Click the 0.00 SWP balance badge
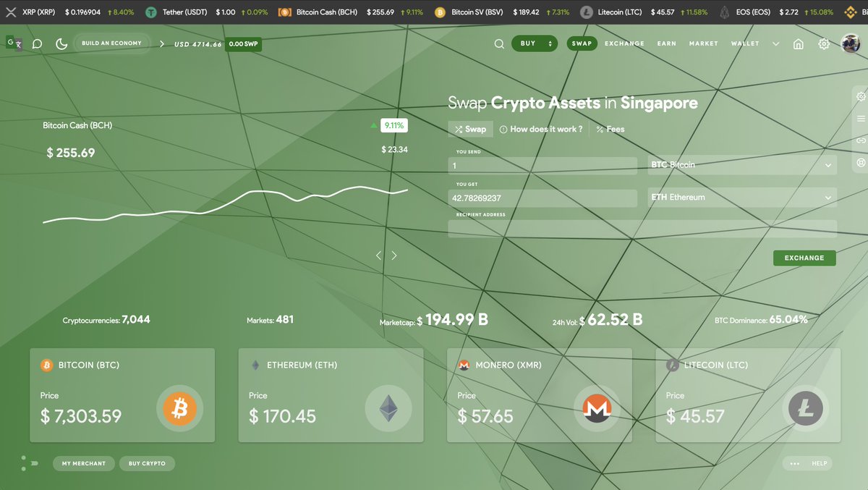This screenshot has height=490, width=868. [243, 44]
